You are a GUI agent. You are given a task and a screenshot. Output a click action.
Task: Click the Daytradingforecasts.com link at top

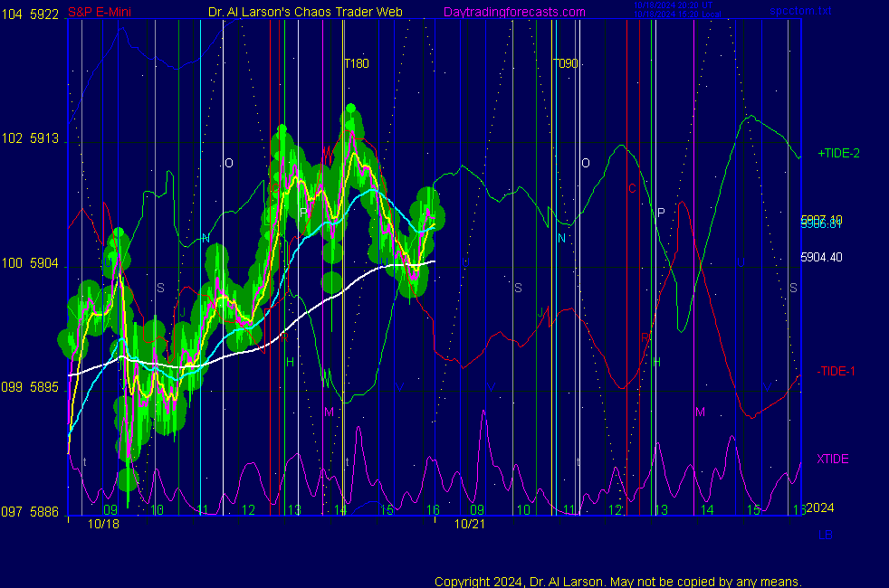click(x=513, y=12)
